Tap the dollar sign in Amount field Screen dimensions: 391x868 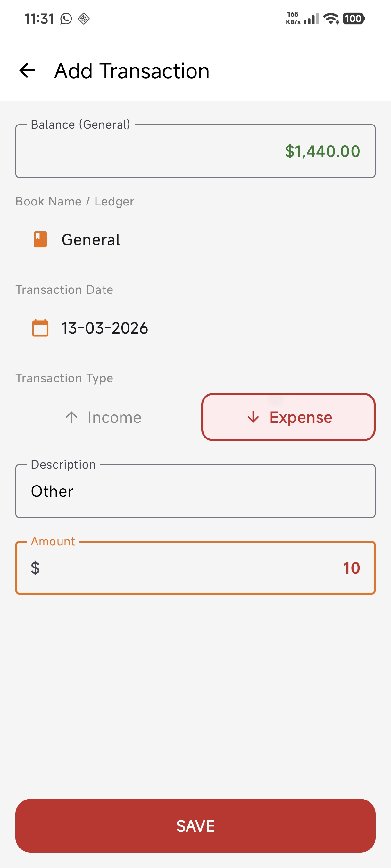pyautogui.click(x=36, y=568)
